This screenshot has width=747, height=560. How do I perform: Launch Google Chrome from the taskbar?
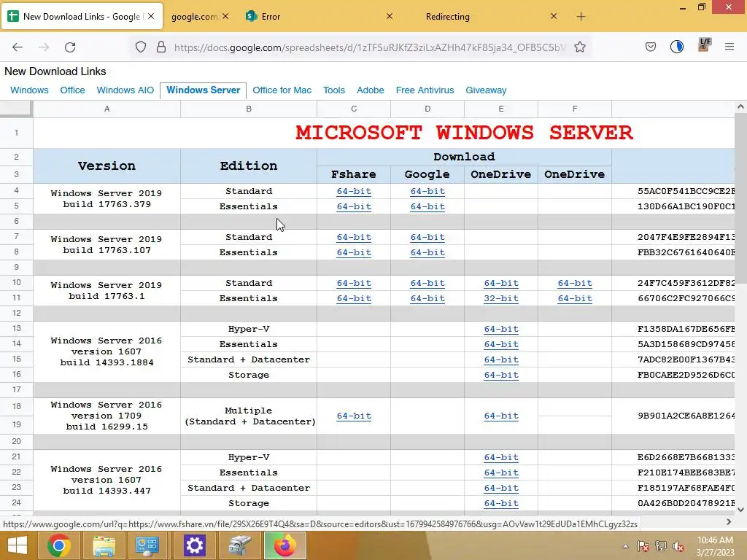pos(58,545)
